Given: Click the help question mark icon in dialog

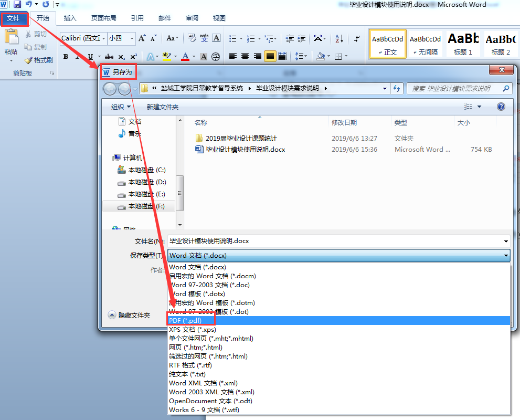Looking at the screenshot, I should [501, 107].
